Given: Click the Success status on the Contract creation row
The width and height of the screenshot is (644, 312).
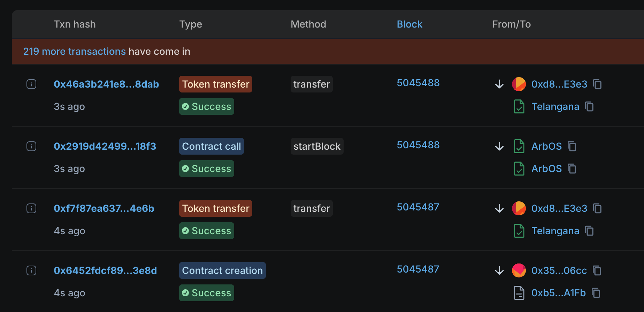Looking at the screenshot, I should tap(206, 293).
